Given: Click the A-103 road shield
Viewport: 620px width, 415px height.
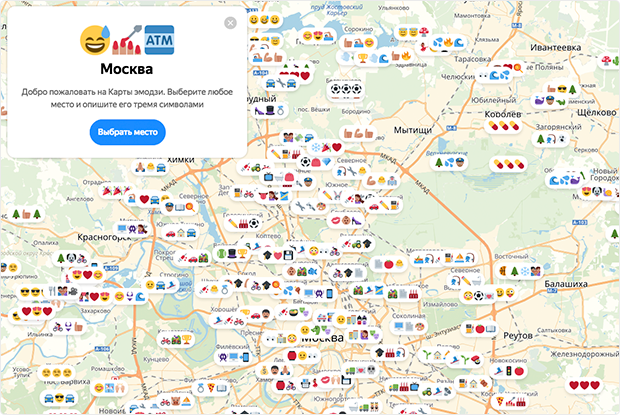Looking at the screenshot, I should 580,223.
